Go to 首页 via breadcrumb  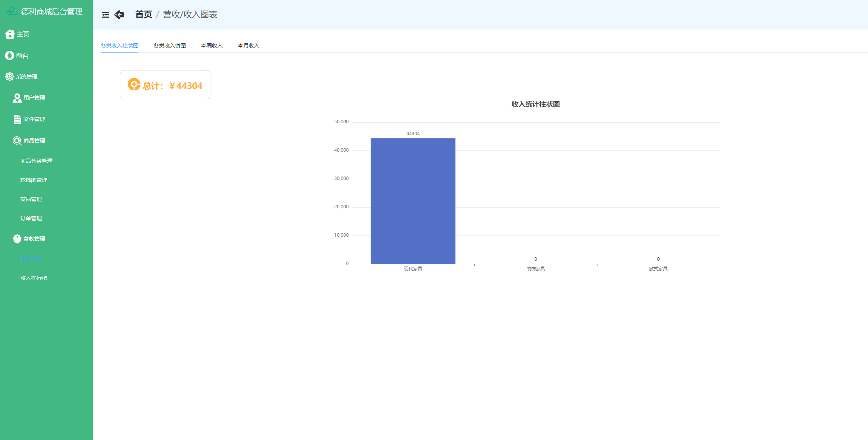tap(144, 15)
